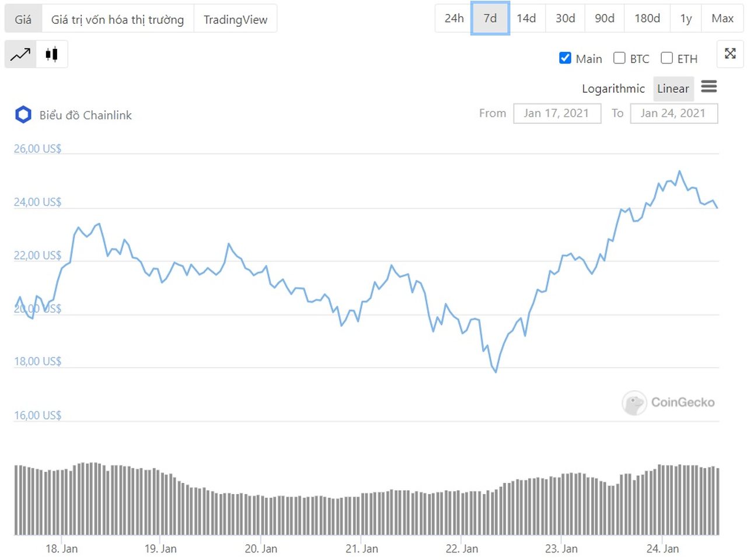The image size is (747, 560).
Task: Select the 24h time range
Action: (454, 18)
